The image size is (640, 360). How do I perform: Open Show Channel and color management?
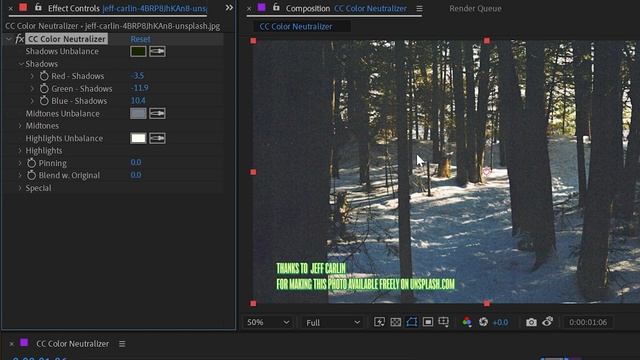pyautogui.click(x=467, y=322)
